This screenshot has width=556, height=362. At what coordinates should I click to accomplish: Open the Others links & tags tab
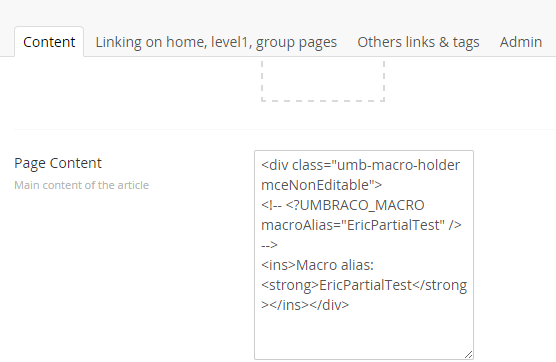tap(418, 42)
